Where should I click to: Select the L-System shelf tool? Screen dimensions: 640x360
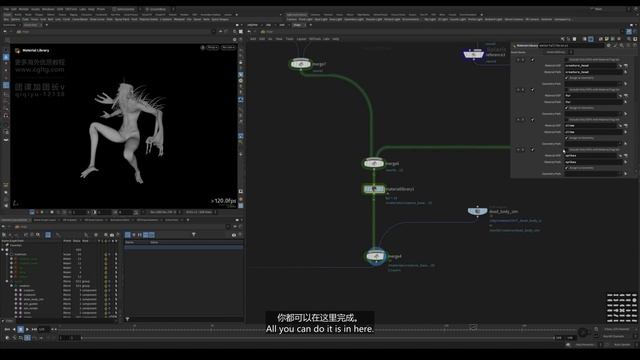[166, 19]
